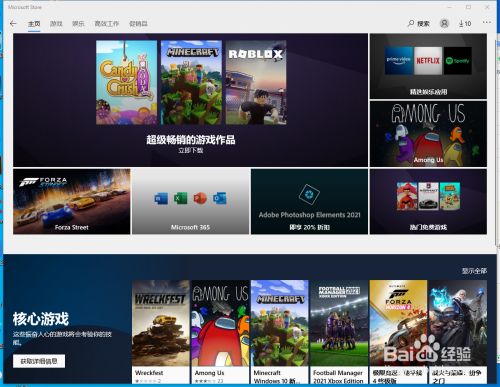Screen dimensions: 500x387
Task: Click the PowerPoint icon in Microsoft 365 tile
Action: click(x=200, y=199)
